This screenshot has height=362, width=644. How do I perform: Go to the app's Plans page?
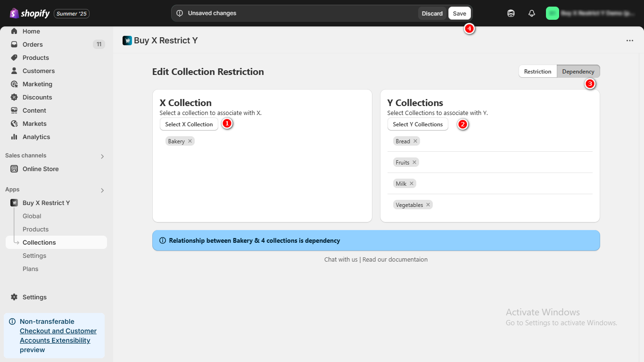click(31, 269)
